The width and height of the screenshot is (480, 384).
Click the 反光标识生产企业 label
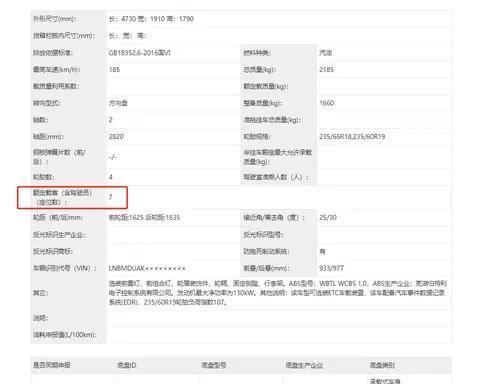click(x=59, y=235)
